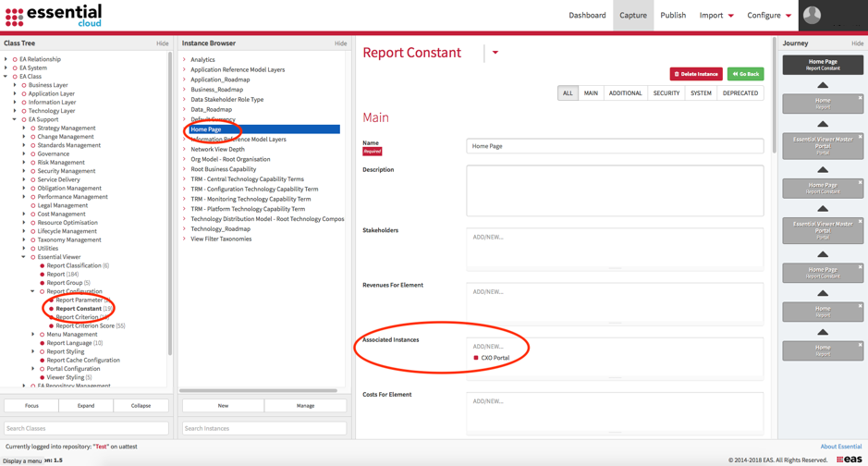Screen dimensions: 868x466
Task: Click the Class Tree vertical scrollbar
Action: click(170, 203)
